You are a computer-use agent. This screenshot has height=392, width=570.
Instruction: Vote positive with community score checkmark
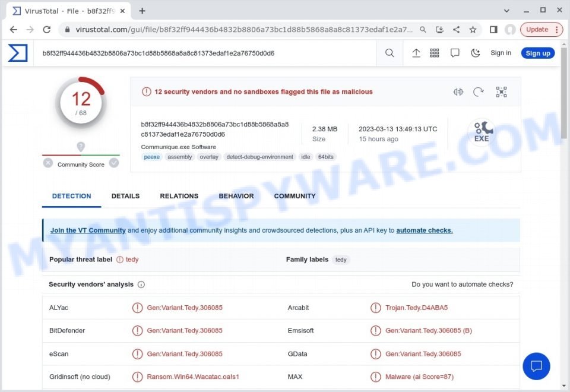pos(114,163)
